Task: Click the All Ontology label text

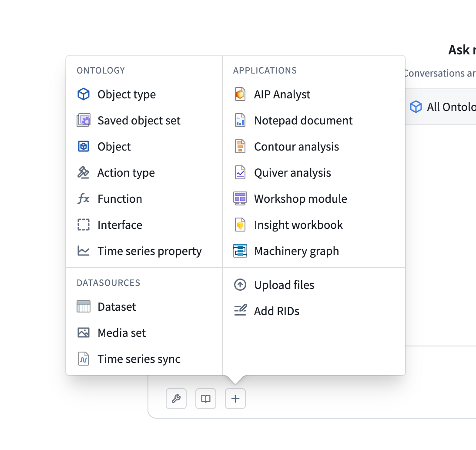Action: (x=451, y=107)
